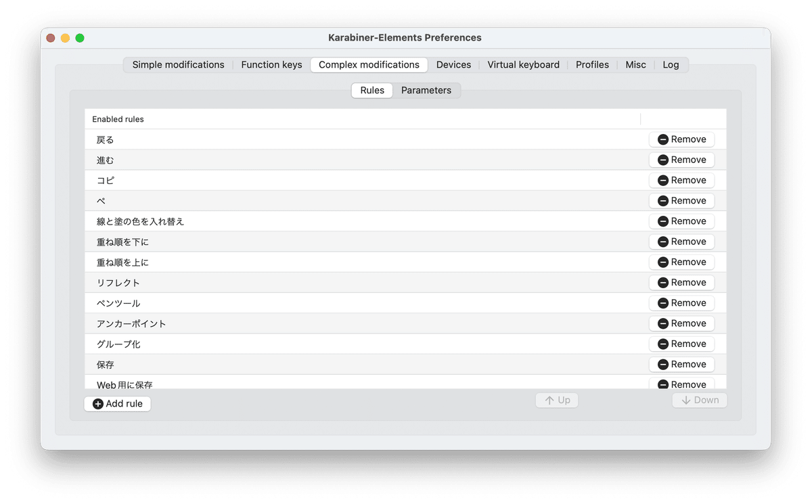Select the ペ rule row
The image size is (812, 504).
405,201
